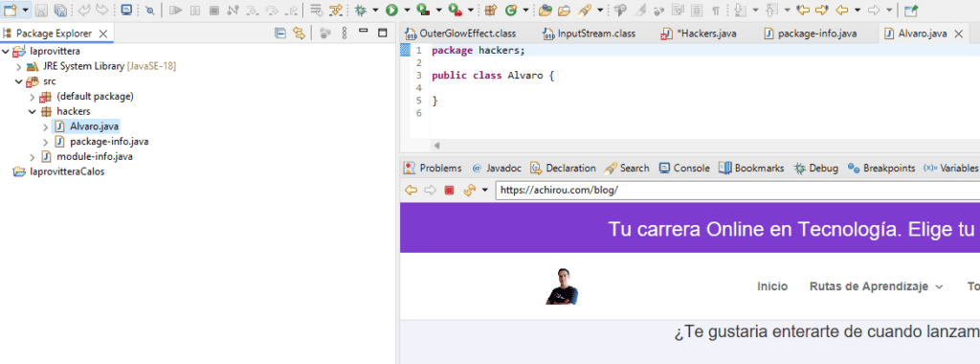Click the Collapse All icon in Package Explorer
Screen dimensions: 980x364
click(280, 34)
